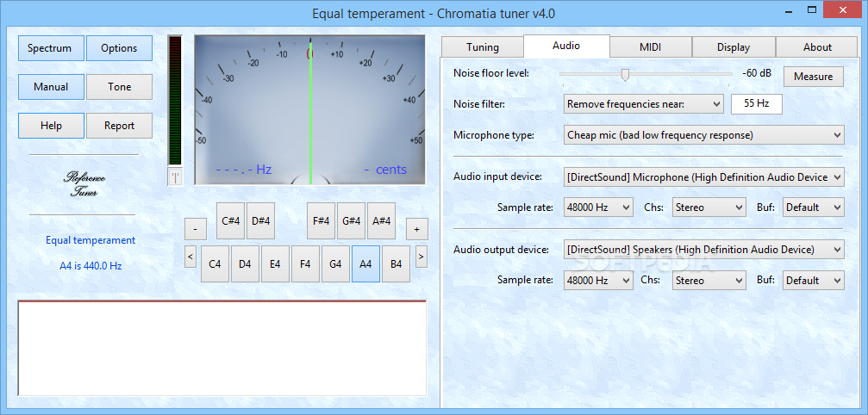Toggle Manual note mode
Screen dimensions: 868x415
pos(51,87)
